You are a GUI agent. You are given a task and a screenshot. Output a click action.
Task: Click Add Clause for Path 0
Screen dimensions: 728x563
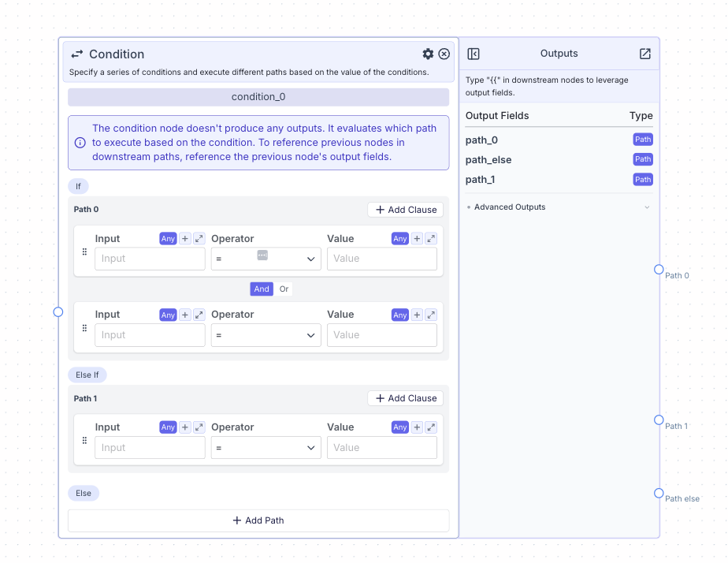tap(405, 210)
